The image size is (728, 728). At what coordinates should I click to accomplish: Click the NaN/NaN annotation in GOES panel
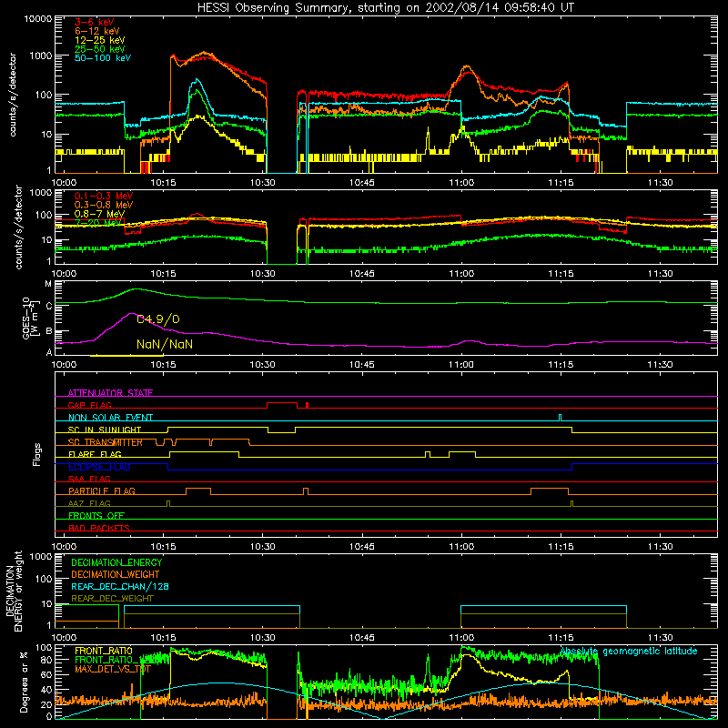point(165,344)
